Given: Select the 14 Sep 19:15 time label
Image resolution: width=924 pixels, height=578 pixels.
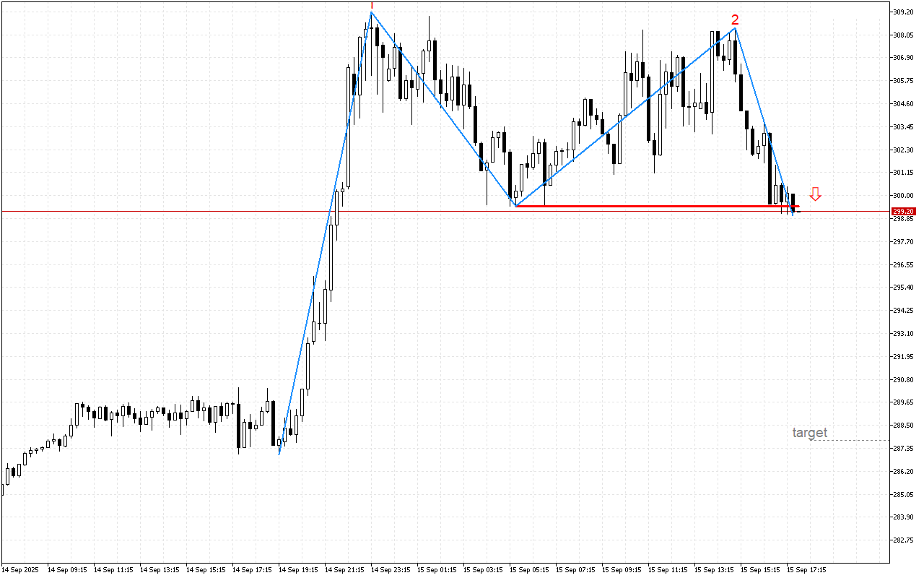Looking at the screenshot, I should (298, 569).
